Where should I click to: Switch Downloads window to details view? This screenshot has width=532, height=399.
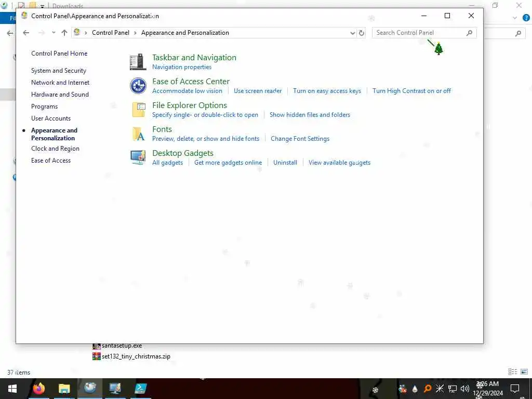tap(513, 372)
